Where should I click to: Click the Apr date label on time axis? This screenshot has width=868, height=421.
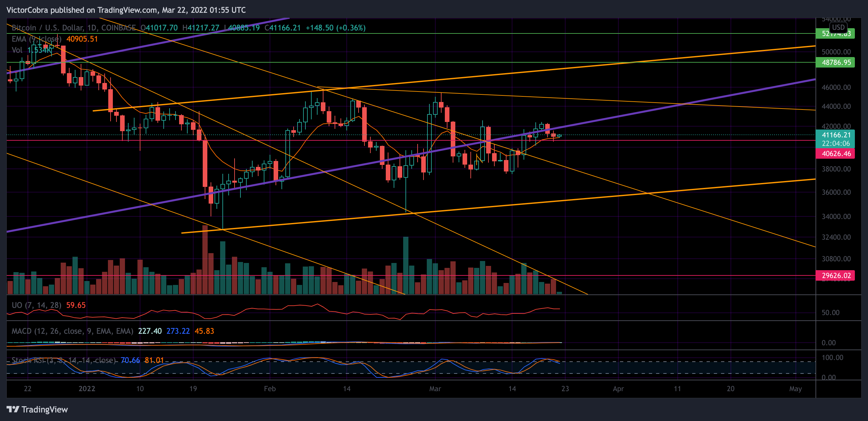point(618,389)
